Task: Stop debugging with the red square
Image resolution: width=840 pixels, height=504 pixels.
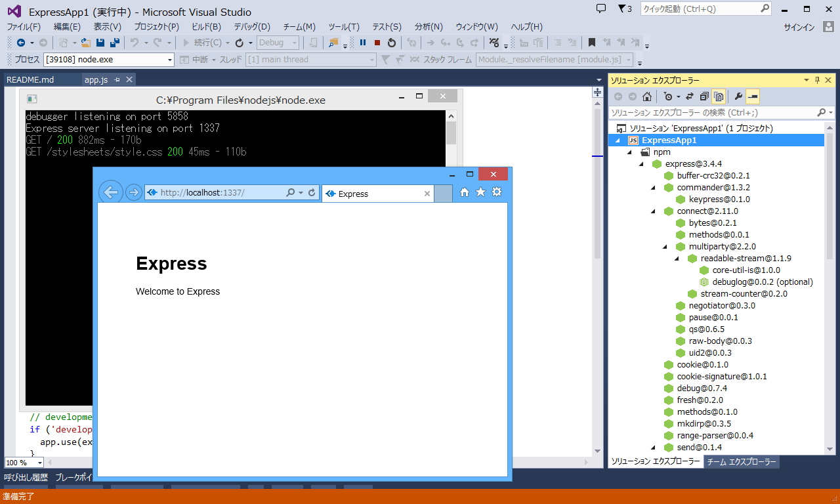Action: pos(377,43)
